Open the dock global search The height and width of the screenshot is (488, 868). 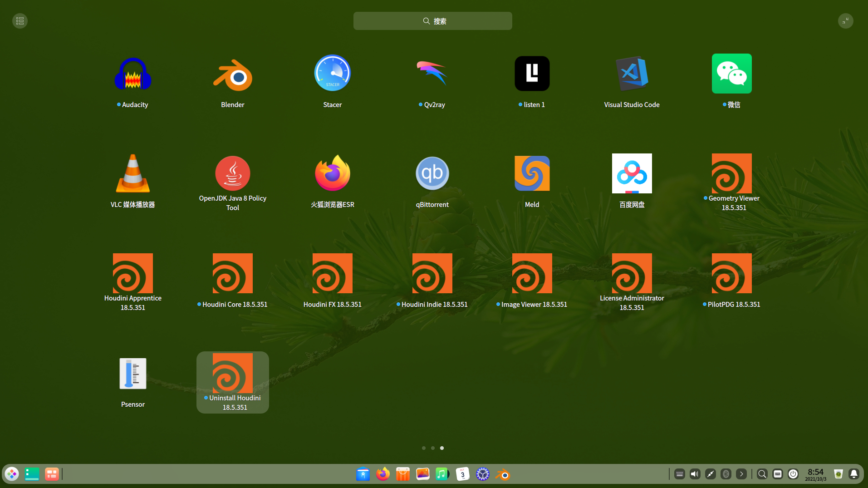coord(762,474)
